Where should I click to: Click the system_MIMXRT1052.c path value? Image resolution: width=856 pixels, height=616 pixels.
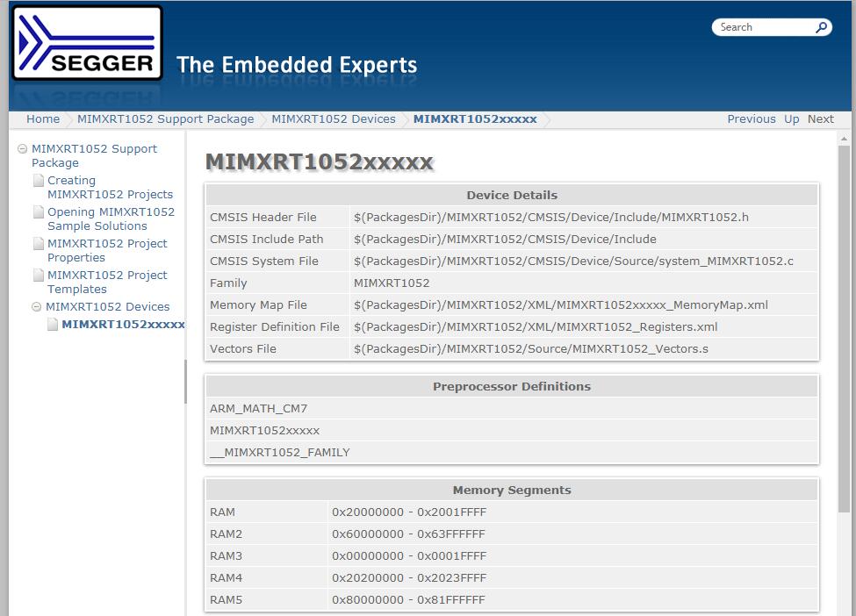click(x=573, y=261)
